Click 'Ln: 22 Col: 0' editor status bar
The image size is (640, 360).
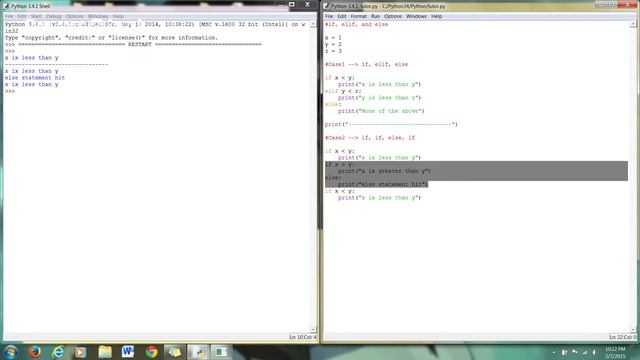(x=622, y=337)
